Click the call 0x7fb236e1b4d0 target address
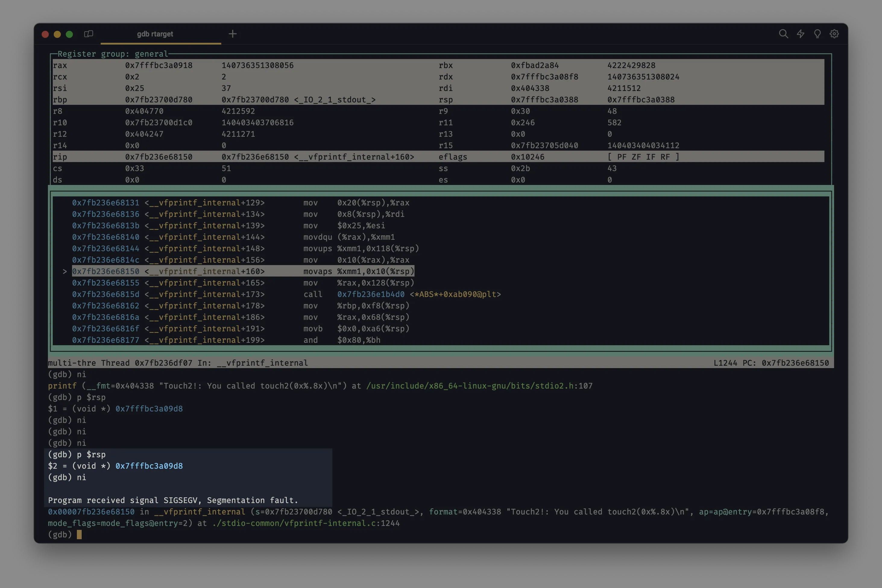The width and height of the screenshot is (882, 588). (371, 294)
